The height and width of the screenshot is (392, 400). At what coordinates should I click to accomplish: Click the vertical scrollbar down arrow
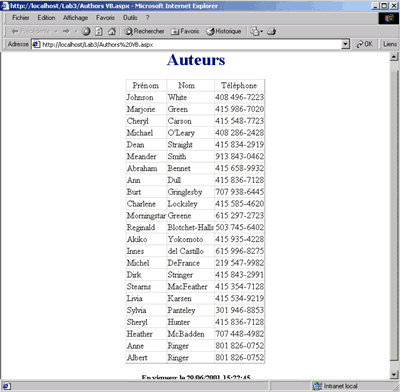pos(394,375)
